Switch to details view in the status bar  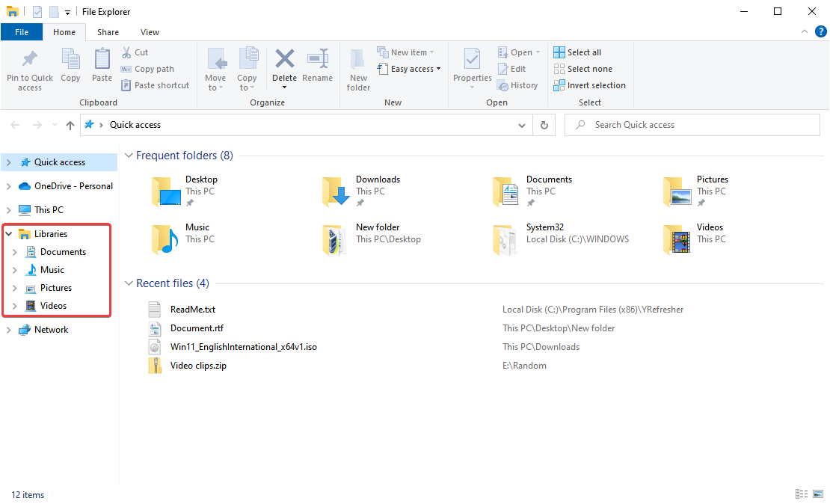click(802, 494)
